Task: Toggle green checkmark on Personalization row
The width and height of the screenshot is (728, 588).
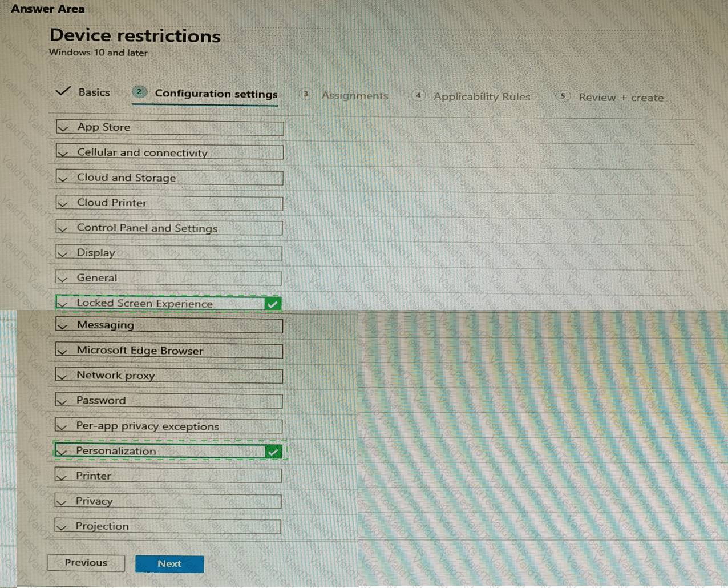Action: tap(273, 452)
